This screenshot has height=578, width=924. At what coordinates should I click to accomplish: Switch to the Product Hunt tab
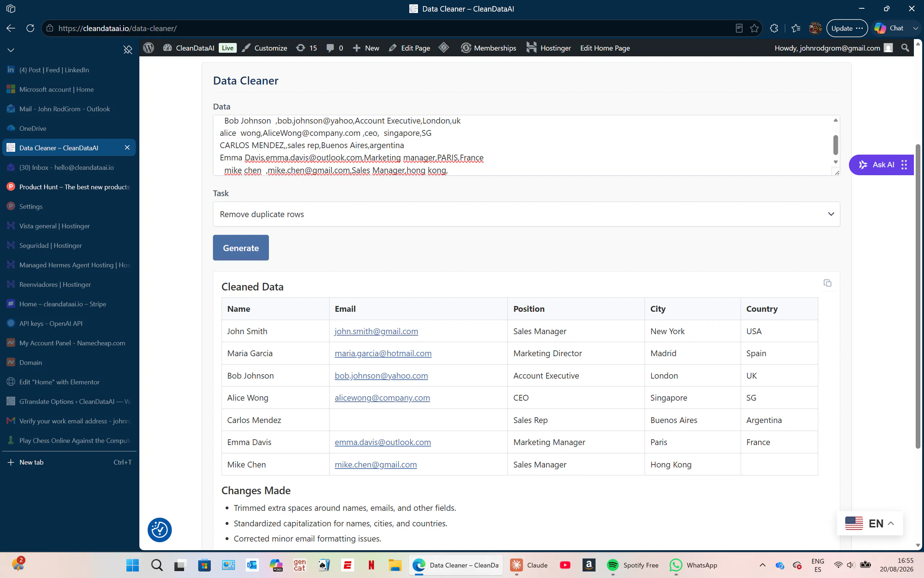tap(69, 186)
